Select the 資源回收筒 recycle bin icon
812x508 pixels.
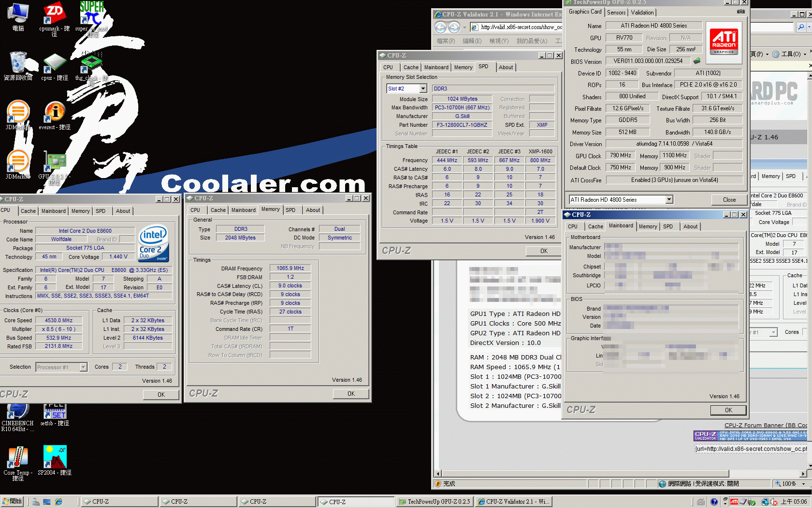[18, 66]
